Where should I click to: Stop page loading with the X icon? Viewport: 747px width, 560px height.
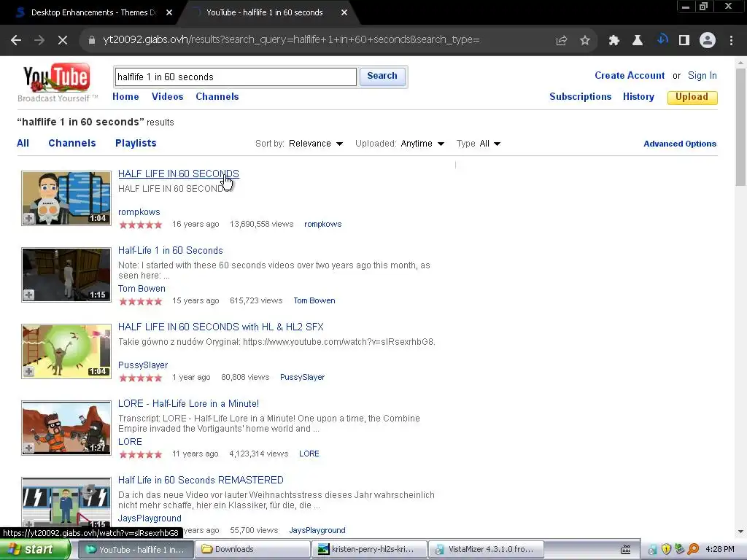coord(63,41)
